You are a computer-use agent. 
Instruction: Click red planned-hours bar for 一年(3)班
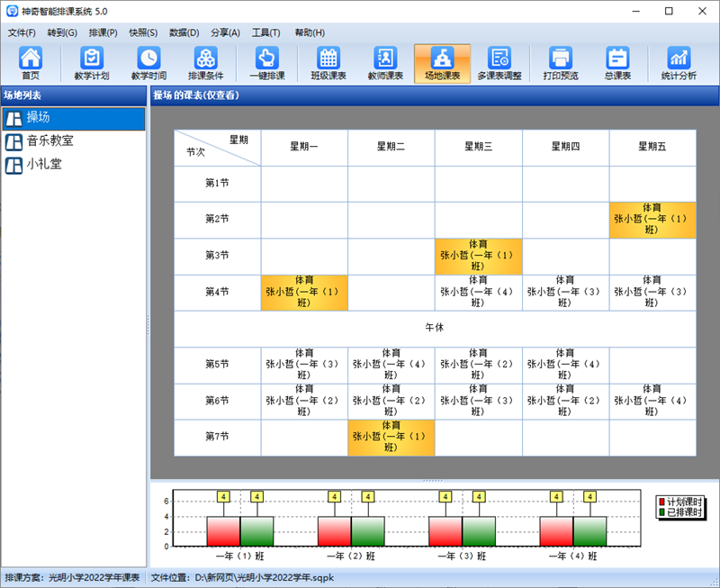point(445,531)
